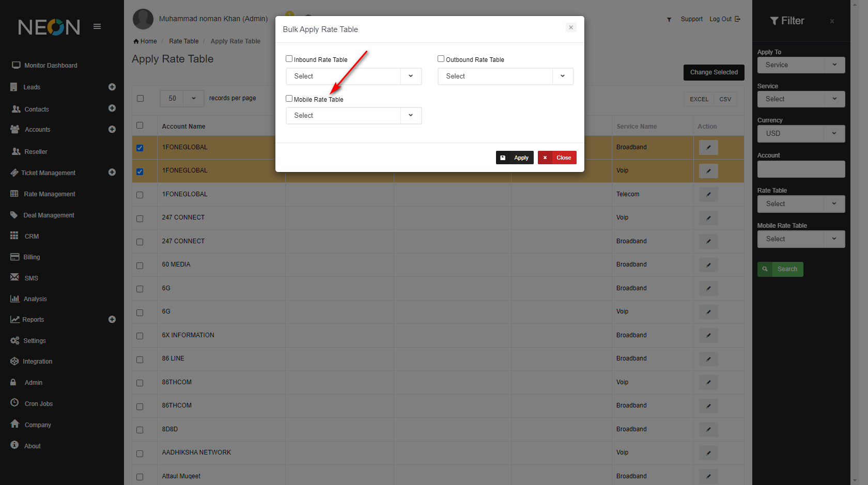Screen dimensions: 868x485
Task: Click the edit pencil icon for Telecom row
Action: [708, 194]
